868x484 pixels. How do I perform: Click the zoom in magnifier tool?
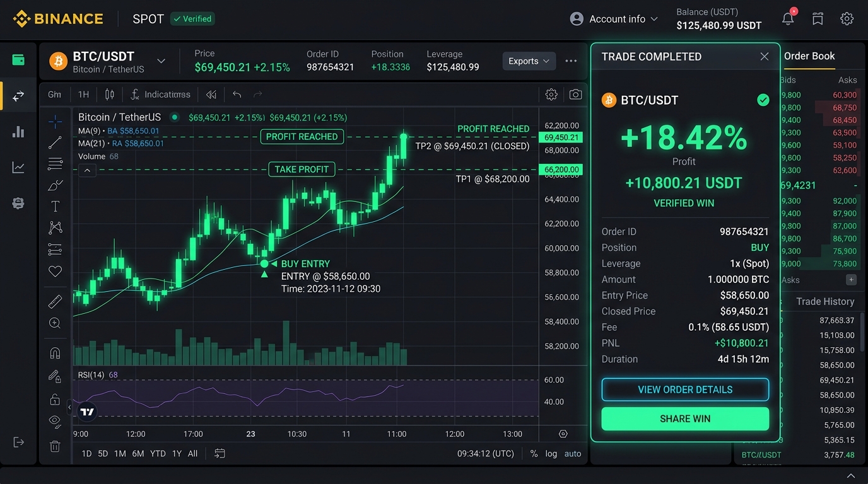pos(55,323)
